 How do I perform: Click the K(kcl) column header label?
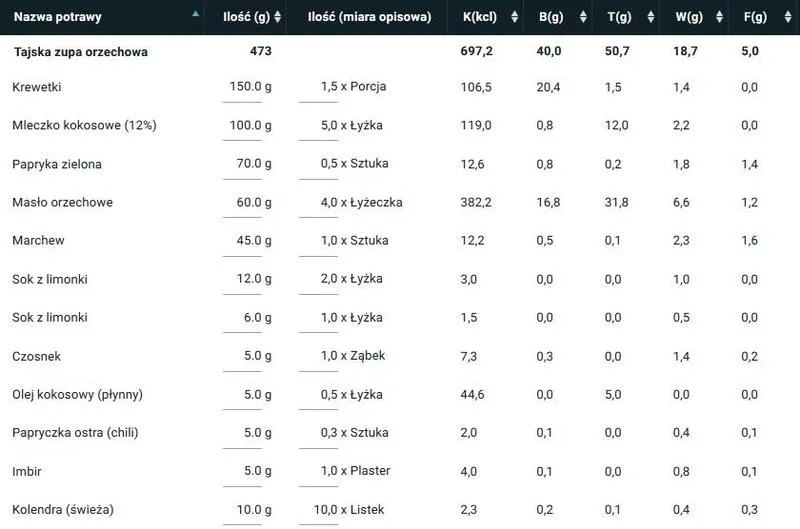[x=480, y=17]
